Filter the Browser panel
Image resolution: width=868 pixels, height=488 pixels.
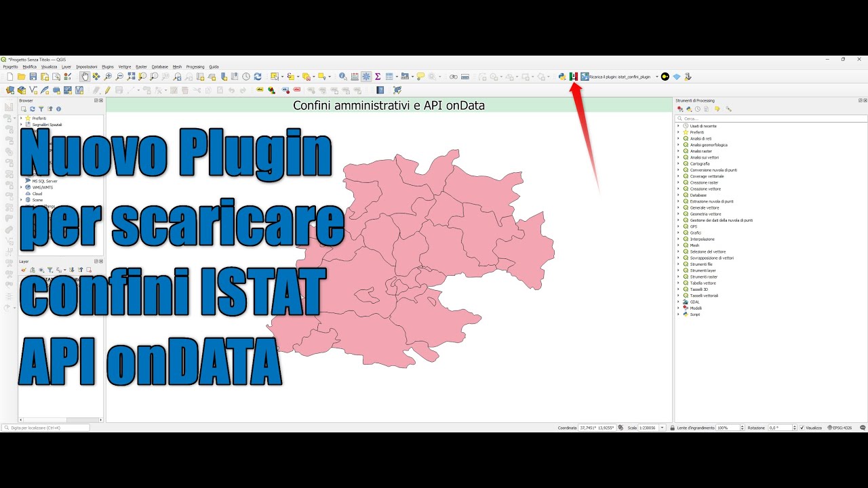tap(41, 108)
